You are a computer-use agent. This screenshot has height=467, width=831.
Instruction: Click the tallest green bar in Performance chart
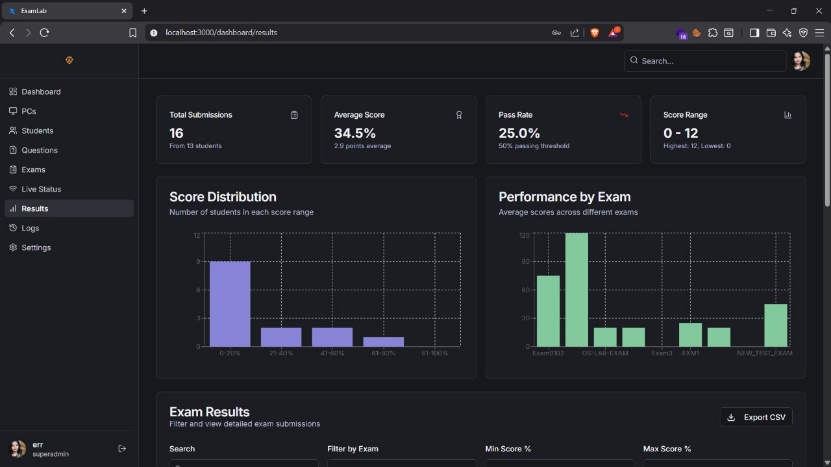(x=577, y=289)
